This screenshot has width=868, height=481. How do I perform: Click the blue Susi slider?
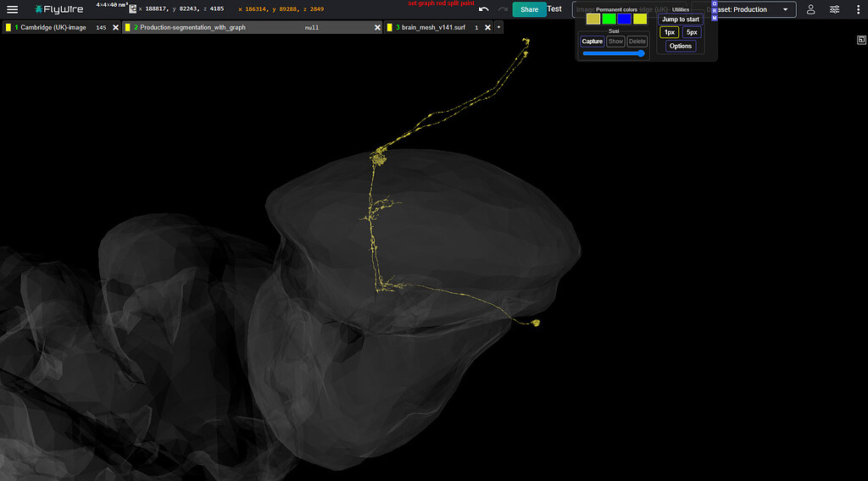click(614, 53)
